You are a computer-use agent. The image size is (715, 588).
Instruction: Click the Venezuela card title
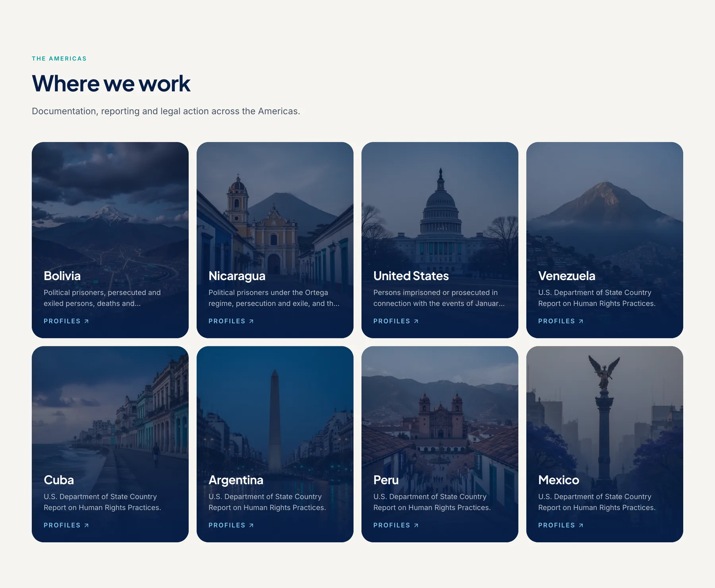click(567, 276)
